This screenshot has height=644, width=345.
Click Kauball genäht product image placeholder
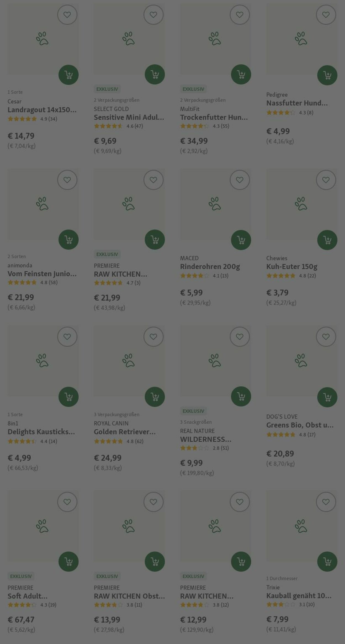301,526
